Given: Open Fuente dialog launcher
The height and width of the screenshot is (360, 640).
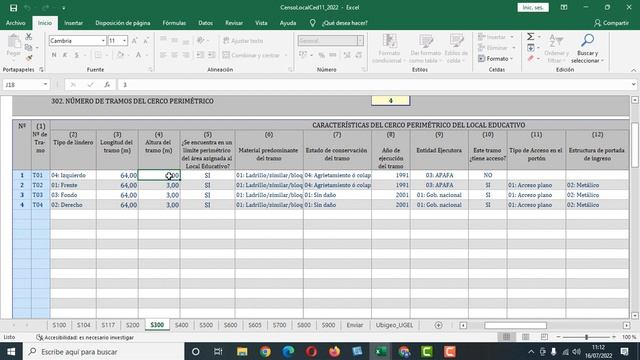Looking at the screenshot, I should tap(150, 70).
